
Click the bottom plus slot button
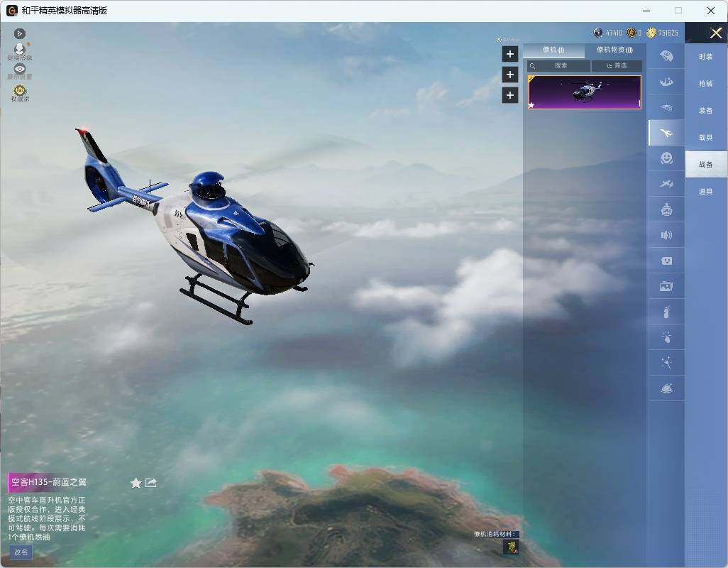coord(509,95)
